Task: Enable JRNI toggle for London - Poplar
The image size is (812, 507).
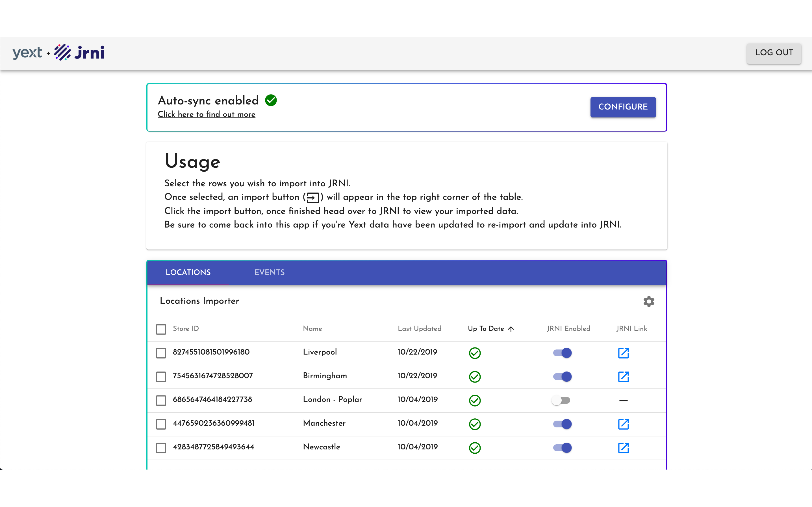Action: [561, 400]
